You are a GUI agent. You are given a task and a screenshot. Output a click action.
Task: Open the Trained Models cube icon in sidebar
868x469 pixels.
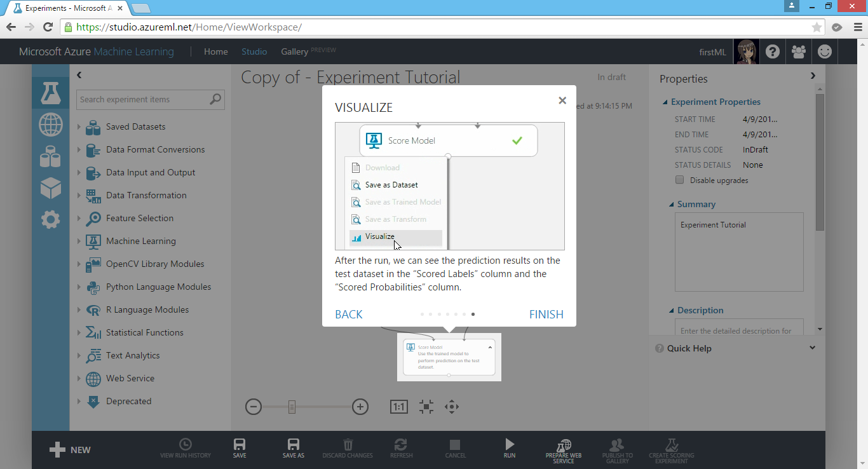click(x=51, y=188)
